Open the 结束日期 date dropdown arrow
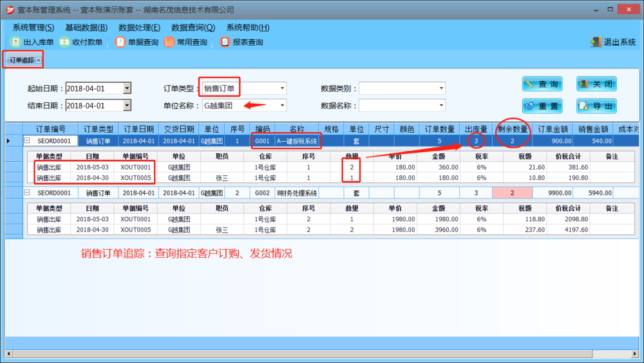The image size is (644, 363). click(x=127, y=105)
